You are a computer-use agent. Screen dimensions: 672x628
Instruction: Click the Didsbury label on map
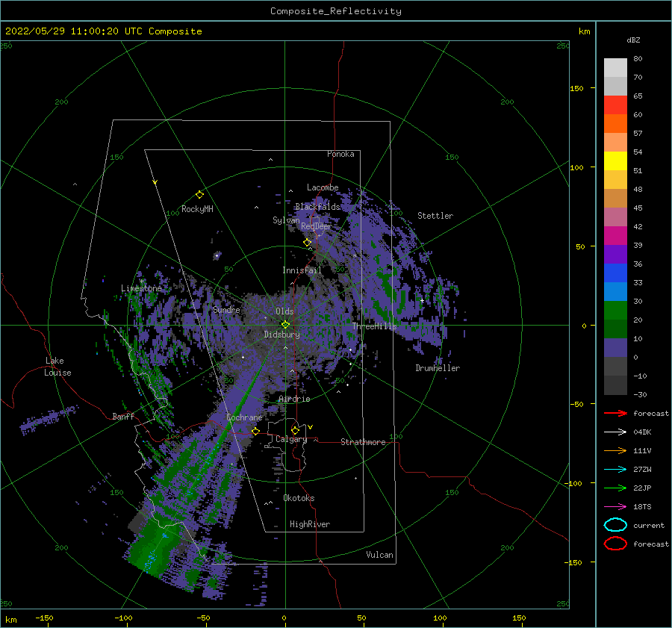[x=281, y=335]
